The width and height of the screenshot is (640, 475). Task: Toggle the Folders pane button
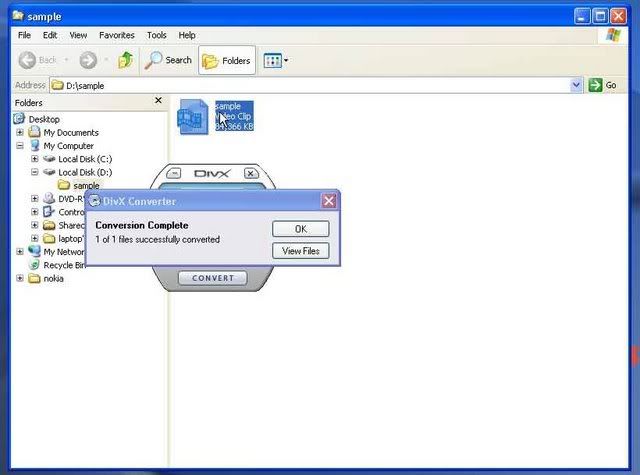click(227, 60)
